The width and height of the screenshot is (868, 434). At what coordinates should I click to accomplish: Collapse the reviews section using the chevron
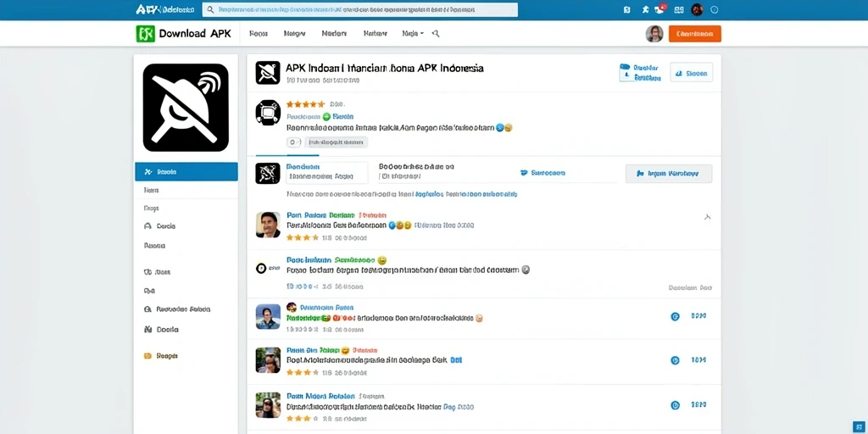(x=707, y=217)
